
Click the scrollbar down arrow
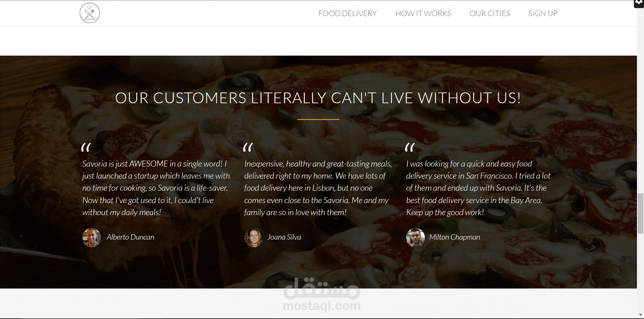tap(640, 315)
